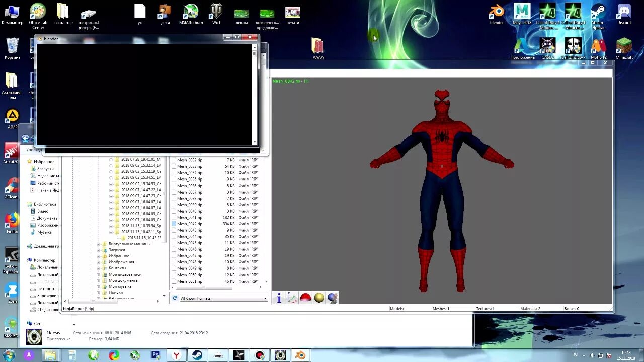Viewport: 644px width, 362px height.
Task: Click the Explorer back navigation button
Action: tap(25, 139)
